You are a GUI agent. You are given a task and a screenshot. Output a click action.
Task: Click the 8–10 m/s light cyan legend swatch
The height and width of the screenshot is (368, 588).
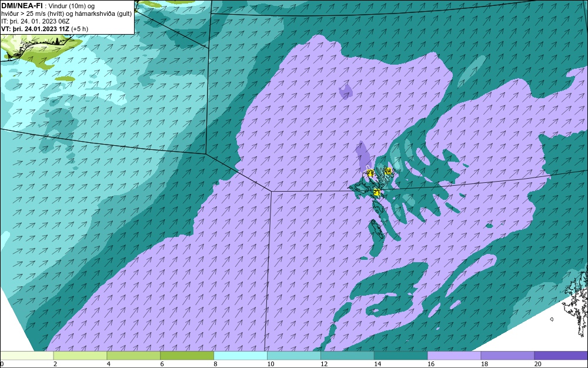pos(240,355)
